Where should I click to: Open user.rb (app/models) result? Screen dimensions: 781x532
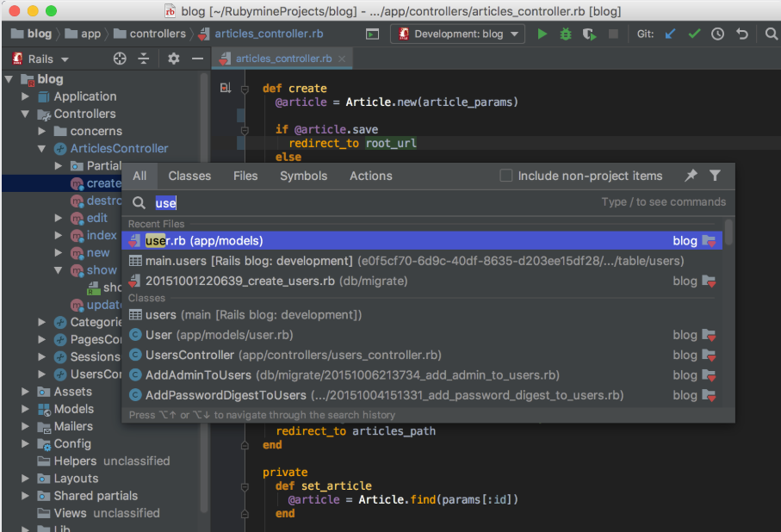[x=422, y=240]
